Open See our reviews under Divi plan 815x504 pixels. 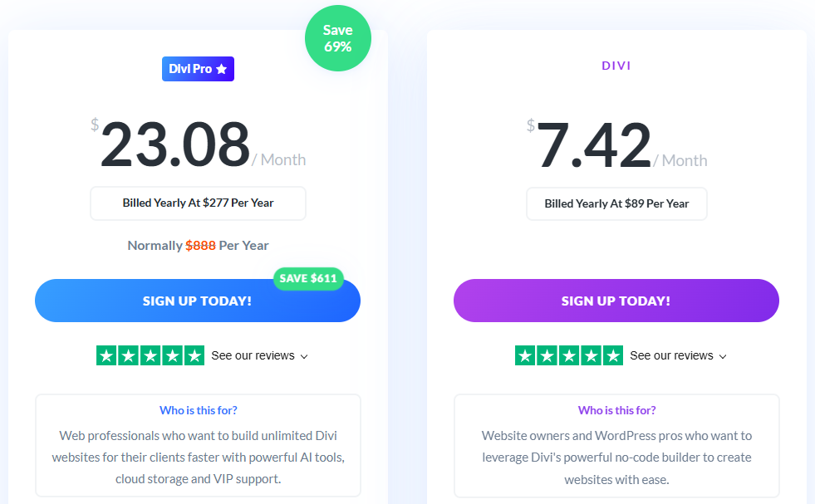671,355
